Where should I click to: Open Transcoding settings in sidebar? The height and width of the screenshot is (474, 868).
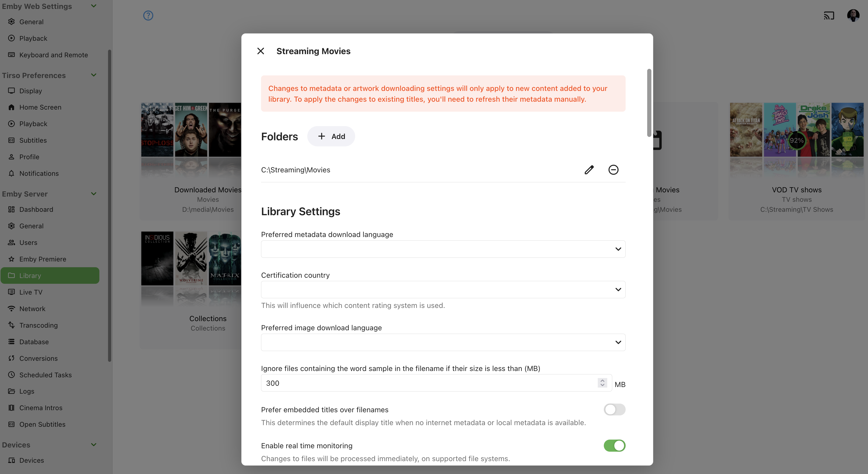click(38, 325)
